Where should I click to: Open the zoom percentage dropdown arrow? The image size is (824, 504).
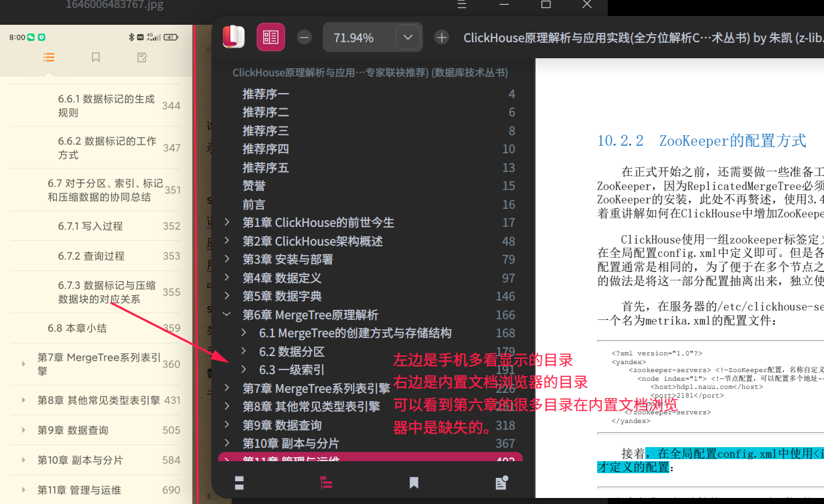point(408,37)
